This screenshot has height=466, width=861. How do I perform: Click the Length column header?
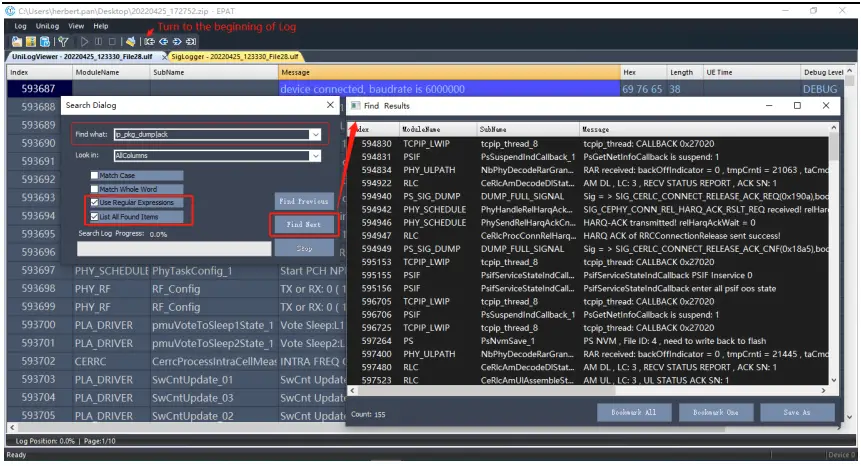pos(684,72)
